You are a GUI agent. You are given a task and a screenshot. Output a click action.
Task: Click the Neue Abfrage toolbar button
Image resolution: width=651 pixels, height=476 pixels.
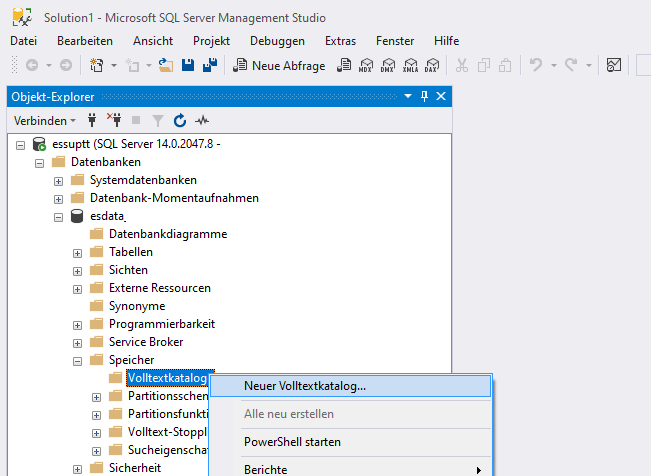(x=279, y=66)
